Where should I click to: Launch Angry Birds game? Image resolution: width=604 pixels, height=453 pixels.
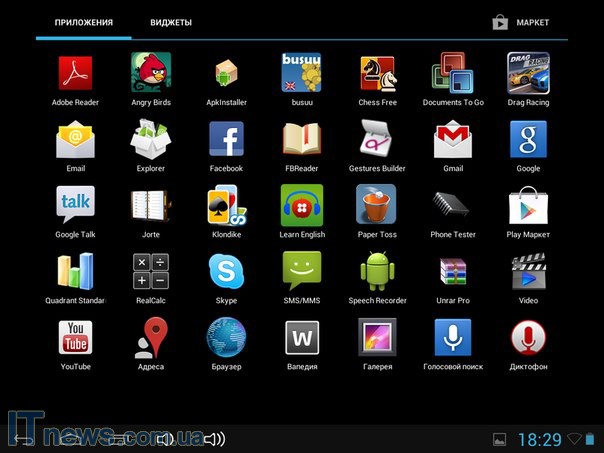pos(151,74)
